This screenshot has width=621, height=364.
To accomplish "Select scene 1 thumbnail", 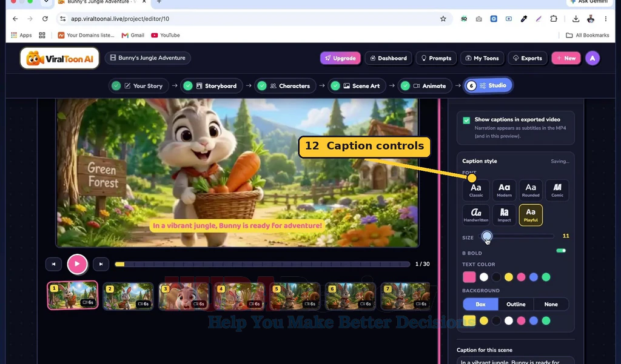I will (73, 295).
